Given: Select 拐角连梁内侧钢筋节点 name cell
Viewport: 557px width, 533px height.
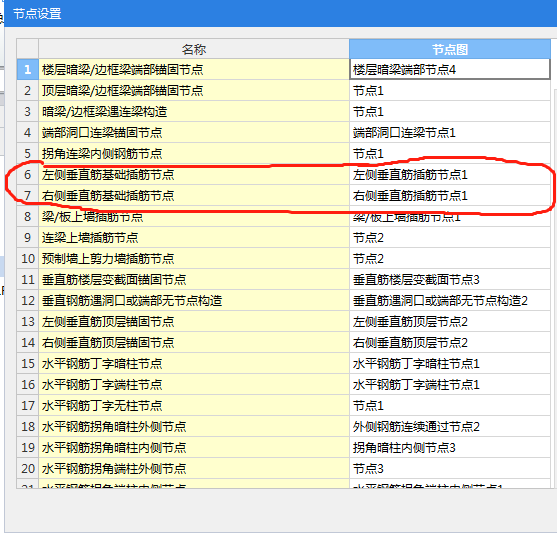Looking at the screenshot, I should click(194, 154).
